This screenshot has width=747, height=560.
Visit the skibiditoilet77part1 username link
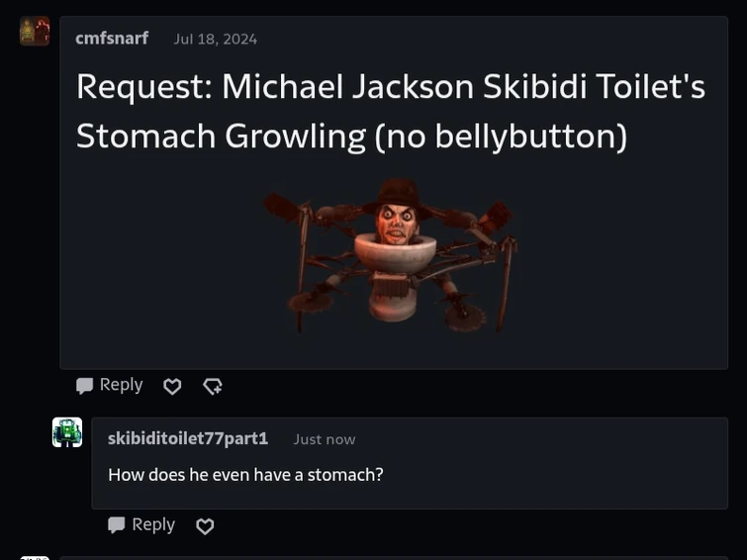point(188,438)
